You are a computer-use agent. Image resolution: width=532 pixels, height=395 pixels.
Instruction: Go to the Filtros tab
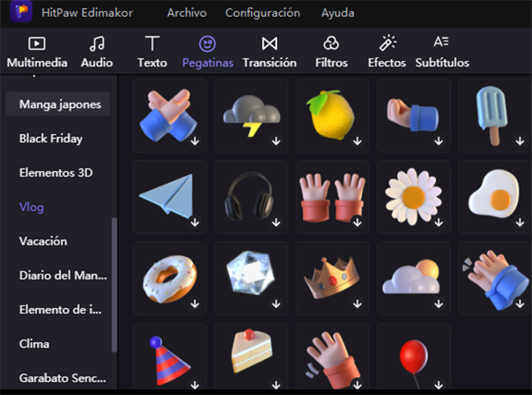click(x=331, y=52)
